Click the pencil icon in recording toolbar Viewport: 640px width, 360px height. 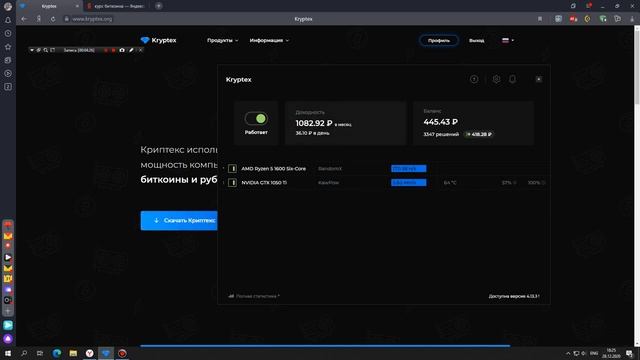[131, 50]
